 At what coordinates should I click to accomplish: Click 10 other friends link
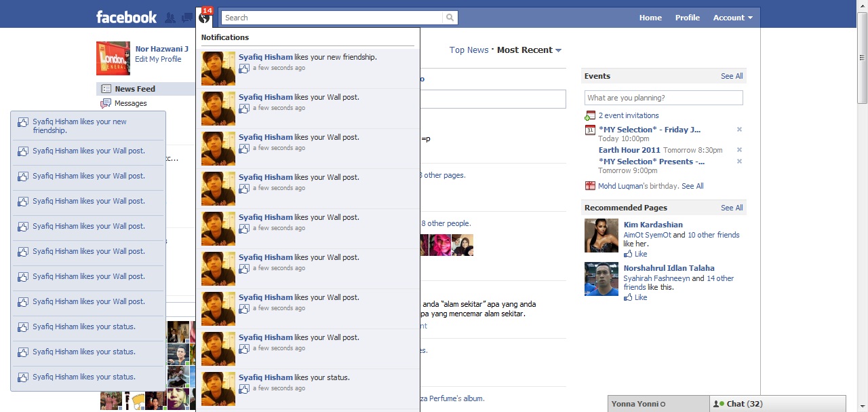pos(713,235)
